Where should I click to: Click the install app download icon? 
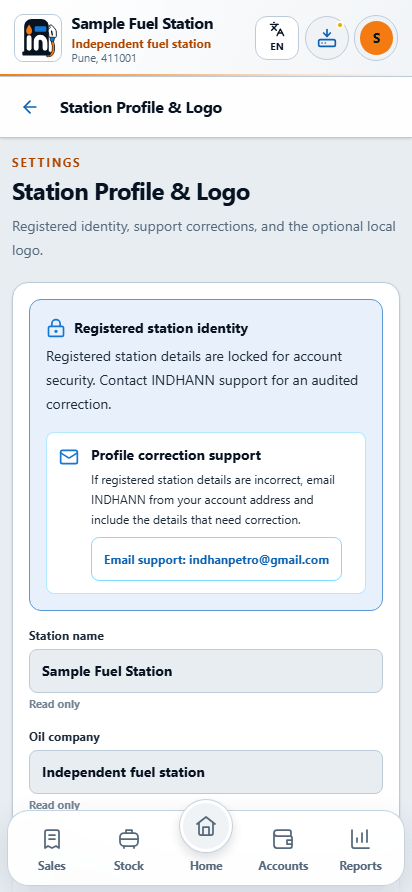pyautogui.click(x=327, y=38)
